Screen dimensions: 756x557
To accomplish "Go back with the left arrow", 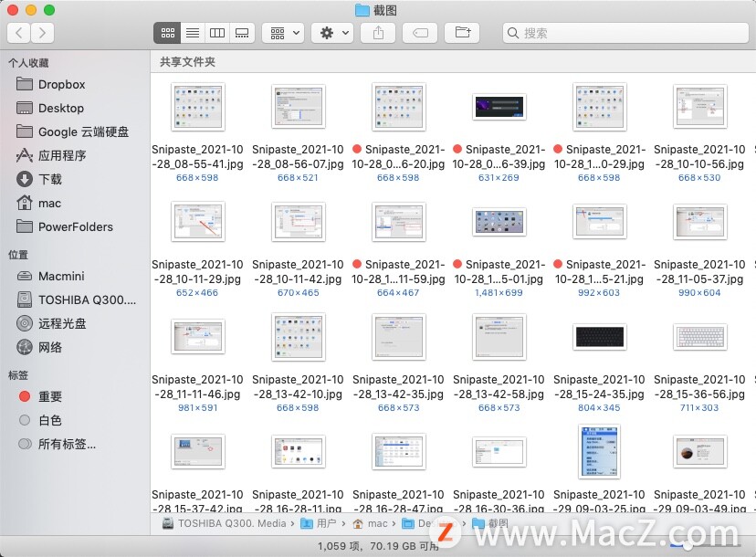I will click(x=19, y=33).
